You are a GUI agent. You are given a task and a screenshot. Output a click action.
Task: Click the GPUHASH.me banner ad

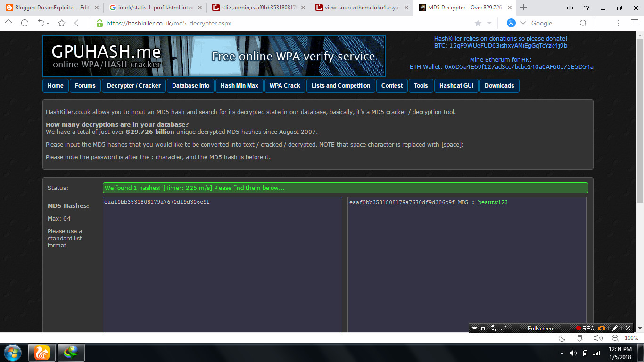[214, 56]
